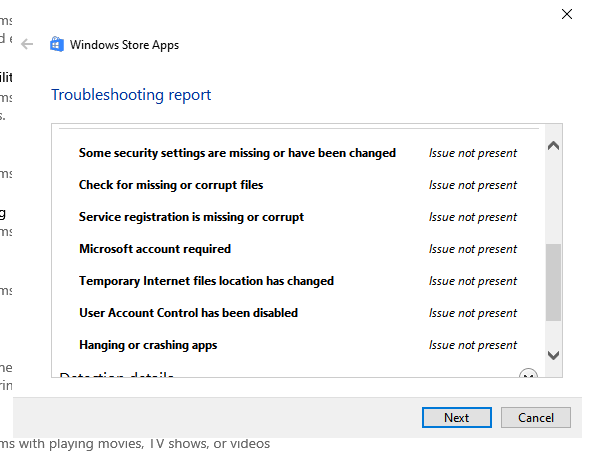Select 'Some security settings are missing or have been changed'

237,153
